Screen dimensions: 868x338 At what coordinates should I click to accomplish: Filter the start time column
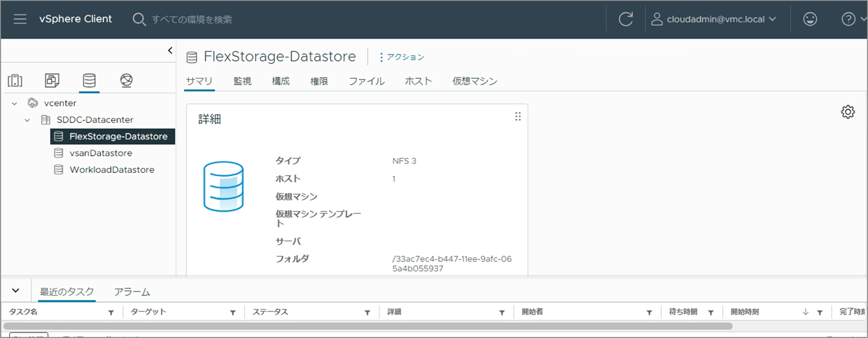tap(819, 313)
